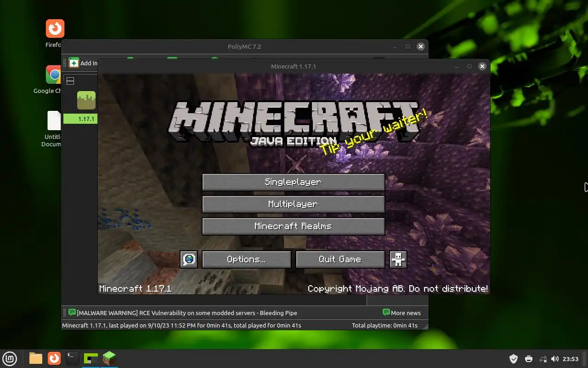This screenshot has width=588, height=368.
Task: Open the terminal from taskbar
Action: pyautogui.click(x=72, y=358)
